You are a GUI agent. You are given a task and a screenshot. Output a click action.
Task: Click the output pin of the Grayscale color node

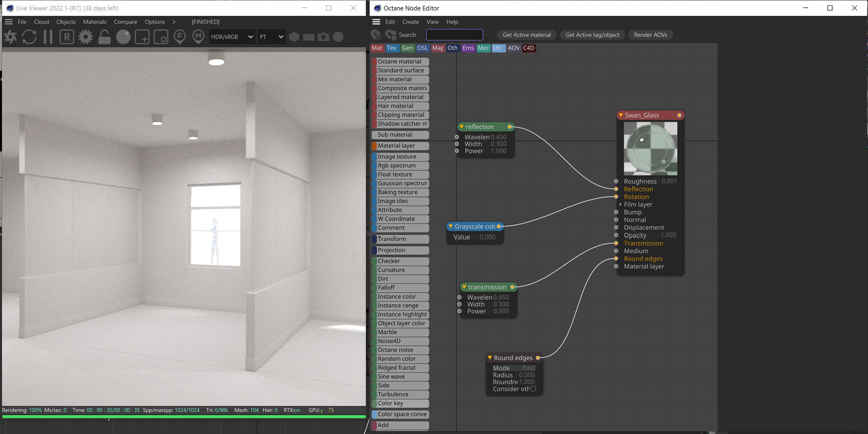pos(499,226)
